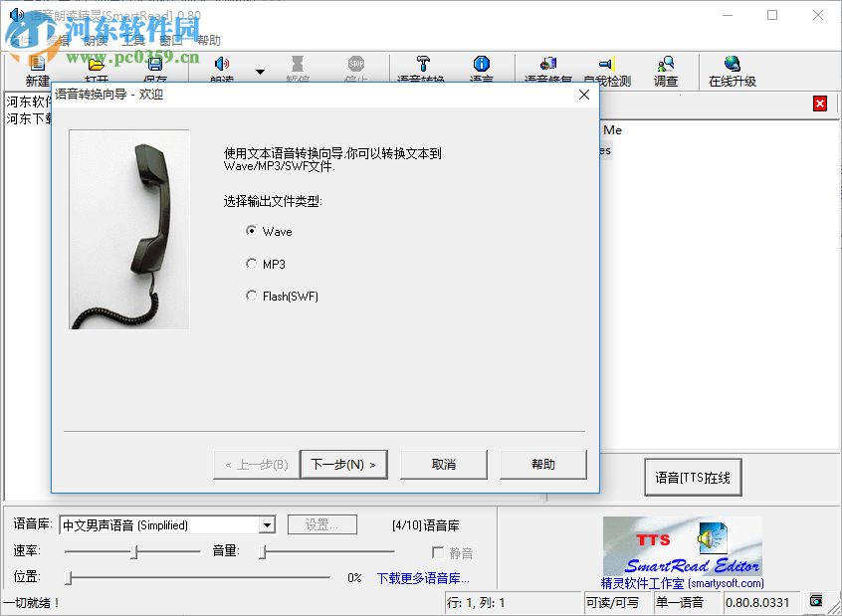The height and width of the screenshot is (616, 842).
Task: Click the 下一步(N) button in the wizard
Action: coord(343,464)
